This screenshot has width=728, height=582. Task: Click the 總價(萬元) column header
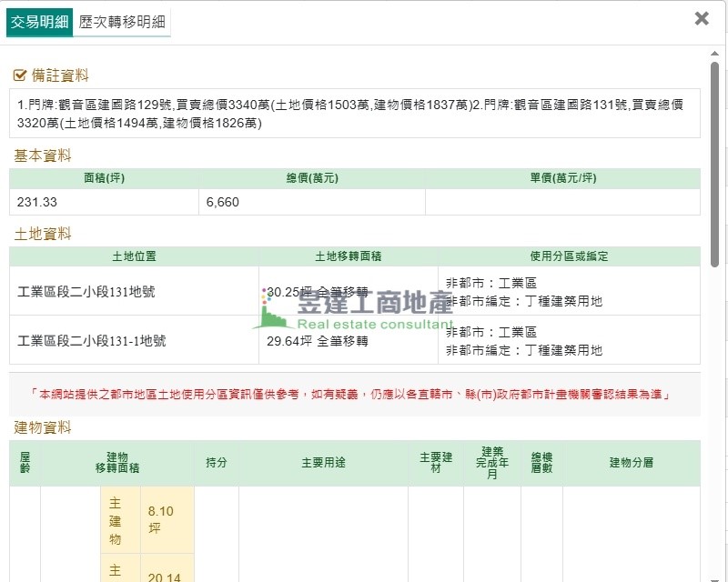coord(311,178)
